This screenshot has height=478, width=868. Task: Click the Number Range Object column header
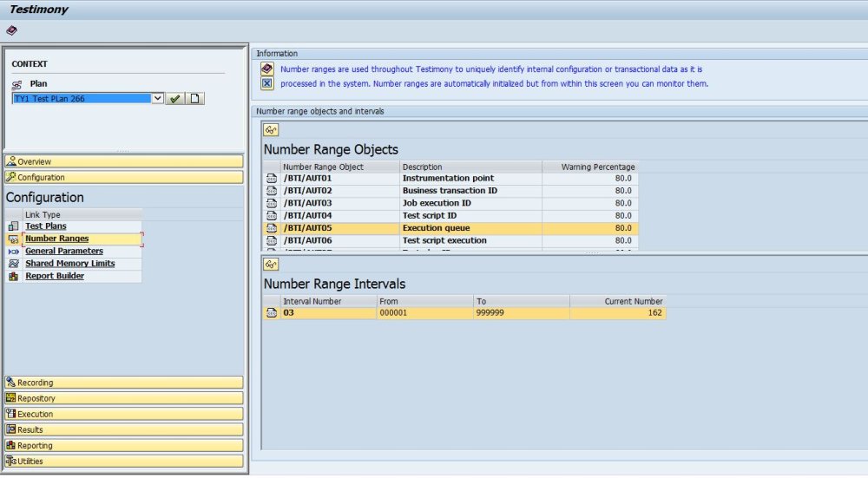coord(340,167)
